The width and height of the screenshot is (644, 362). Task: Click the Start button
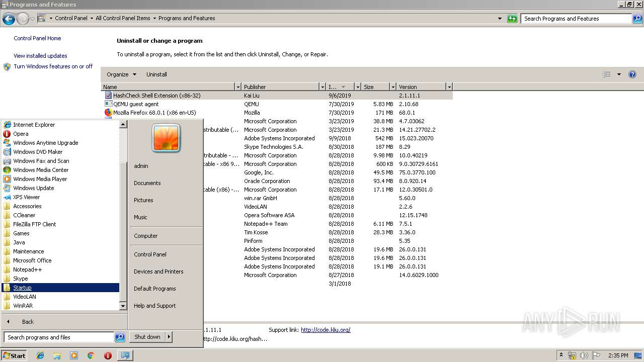click(14, 355)
